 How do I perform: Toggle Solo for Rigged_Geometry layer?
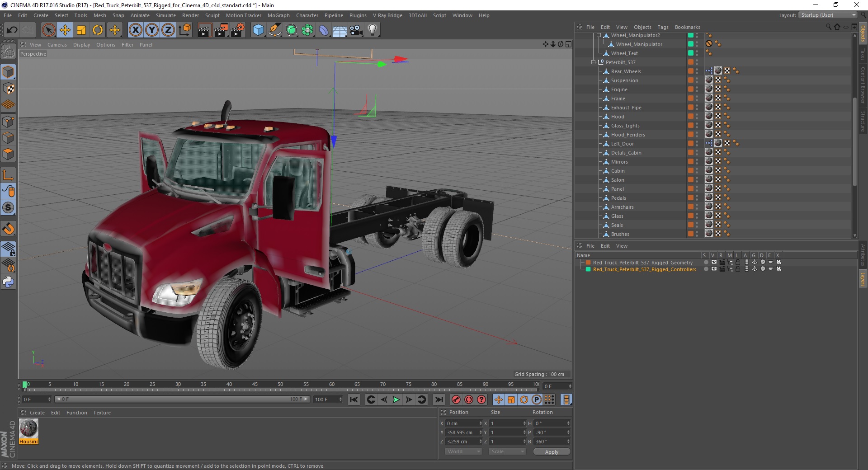tap(706, 263)
